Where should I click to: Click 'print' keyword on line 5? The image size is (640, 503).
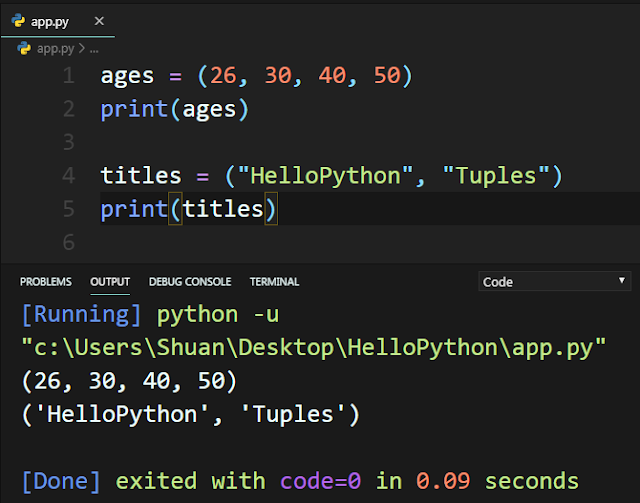134,210
